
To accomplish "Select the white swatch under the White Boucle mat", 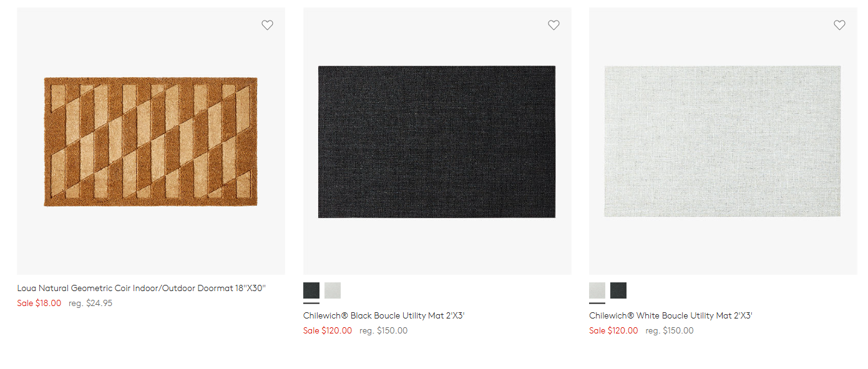I will (597, 290).
